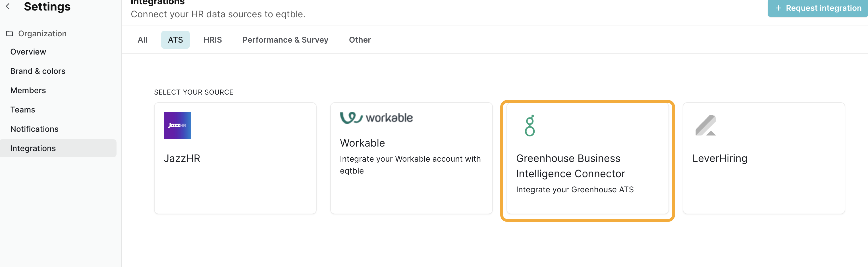Open the Teams settings page
This screenshot has width=868, height=267.
point(22,110)
